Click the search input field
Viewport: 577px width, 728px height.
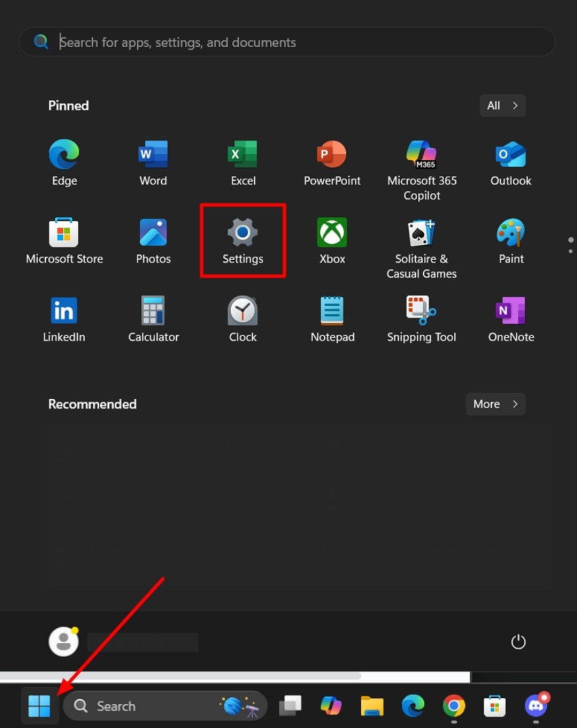click(x=287, y=41)
